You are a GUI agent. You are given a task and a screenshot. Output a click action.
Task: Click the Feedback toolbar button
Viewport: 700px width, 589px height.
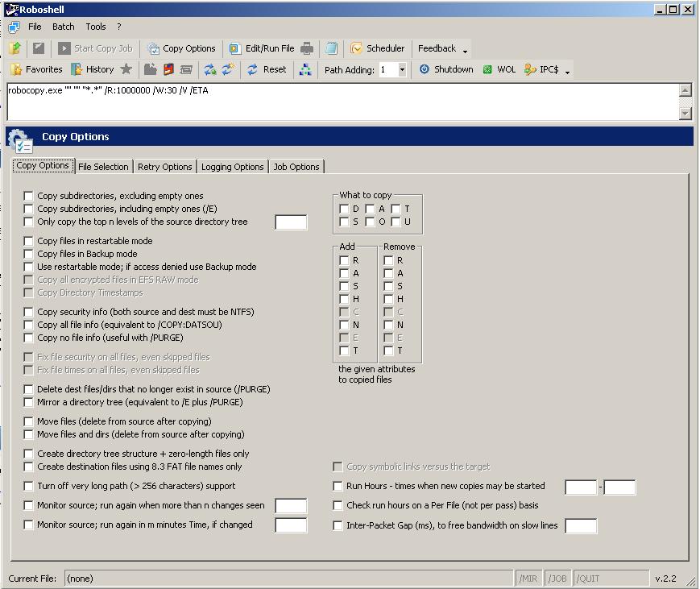[437, 48]
